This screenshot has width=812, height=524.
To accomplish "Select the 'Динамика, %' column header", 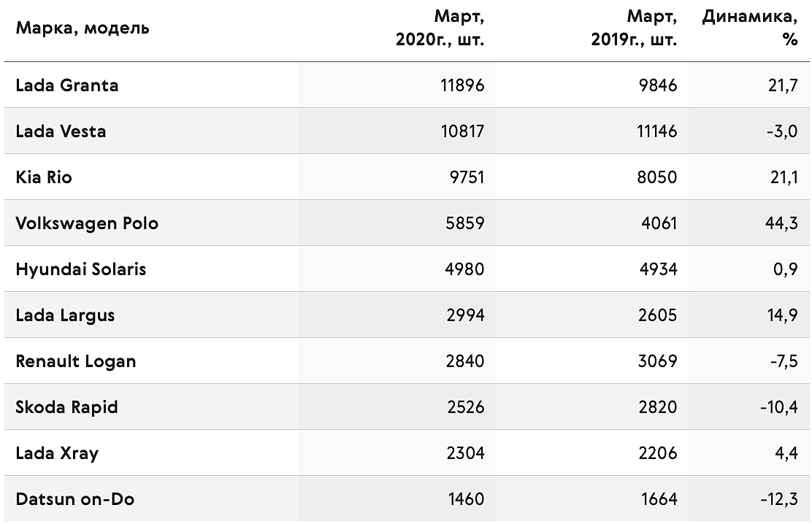I will click(749, 28).
